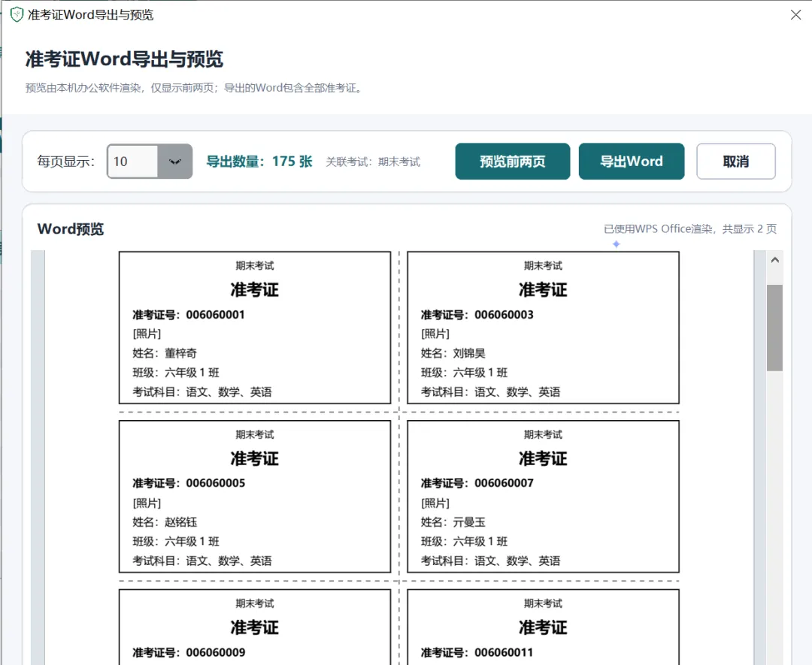Click the name 姓名: 刘锦昊

(453, 353)
